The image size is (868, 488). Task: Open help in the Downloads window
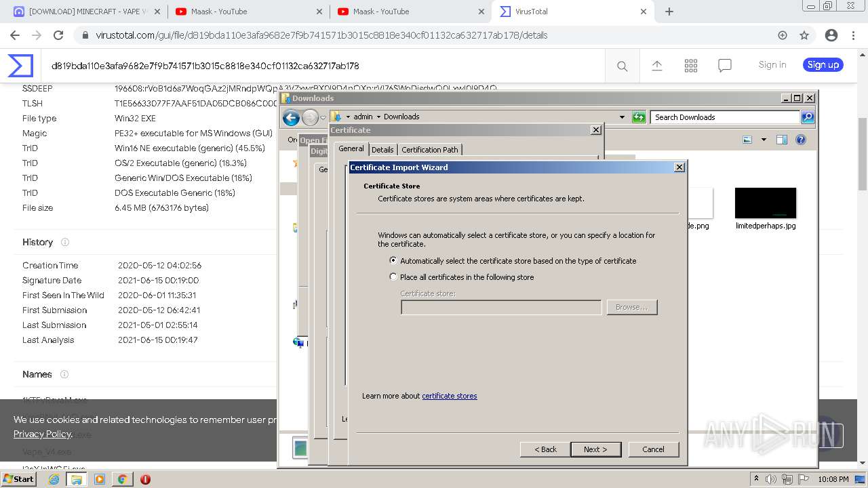[x=801, y=140]
